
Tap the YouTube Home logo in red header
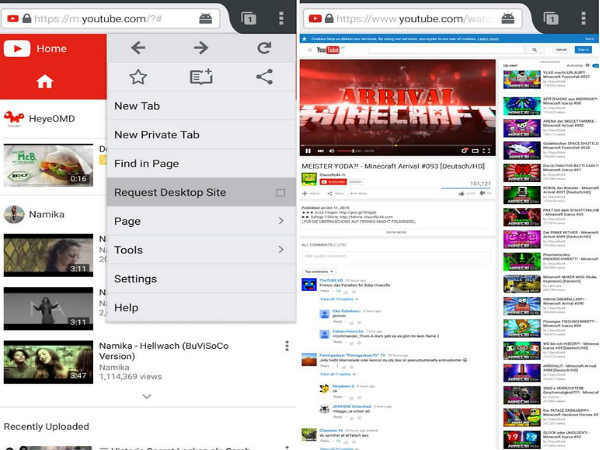17,49
